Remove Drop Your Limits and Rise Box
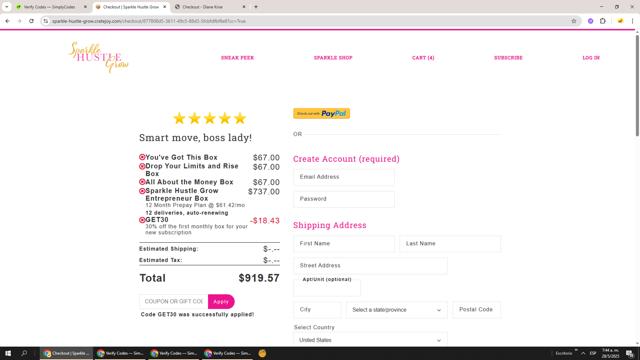The height and width of the screenshot is (360, 640). tap(142, 166)
